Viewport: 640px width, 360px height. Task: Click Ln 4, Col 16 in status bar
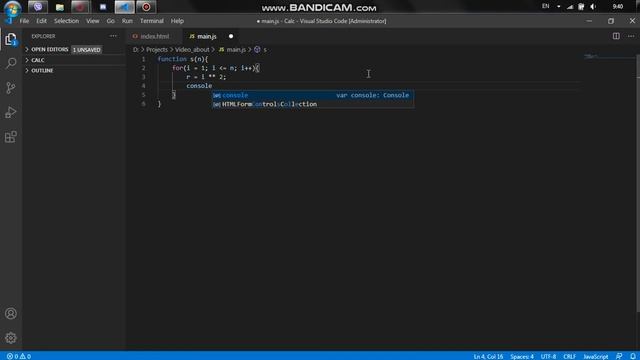(488, 356)
